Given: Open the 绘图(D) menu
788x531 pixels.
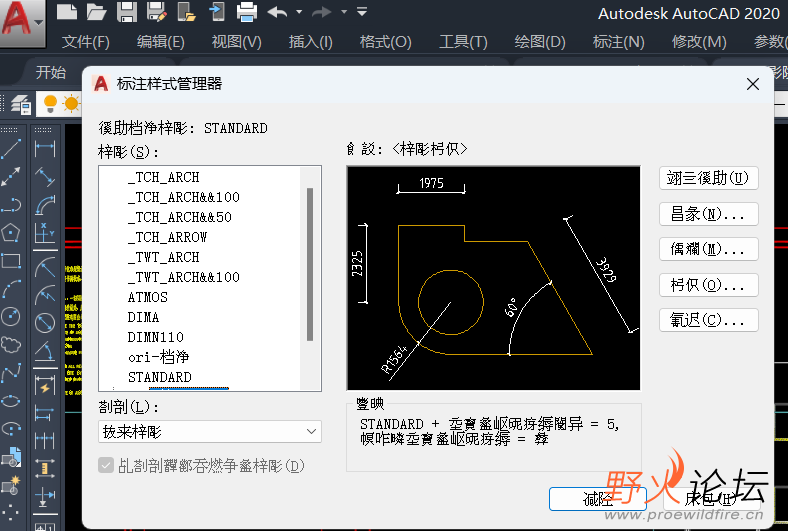Looking at the screenshot, I should point(540,42).
